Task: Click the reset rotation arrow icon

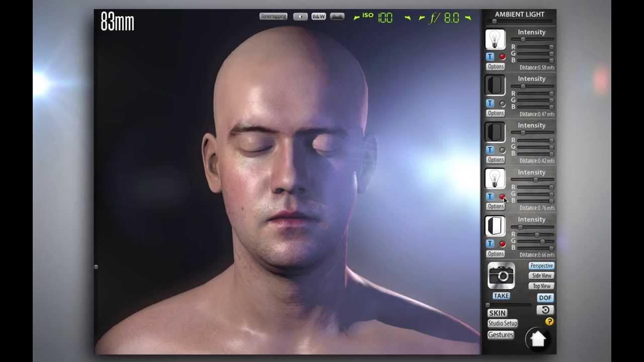Action: tap(545, 310)
